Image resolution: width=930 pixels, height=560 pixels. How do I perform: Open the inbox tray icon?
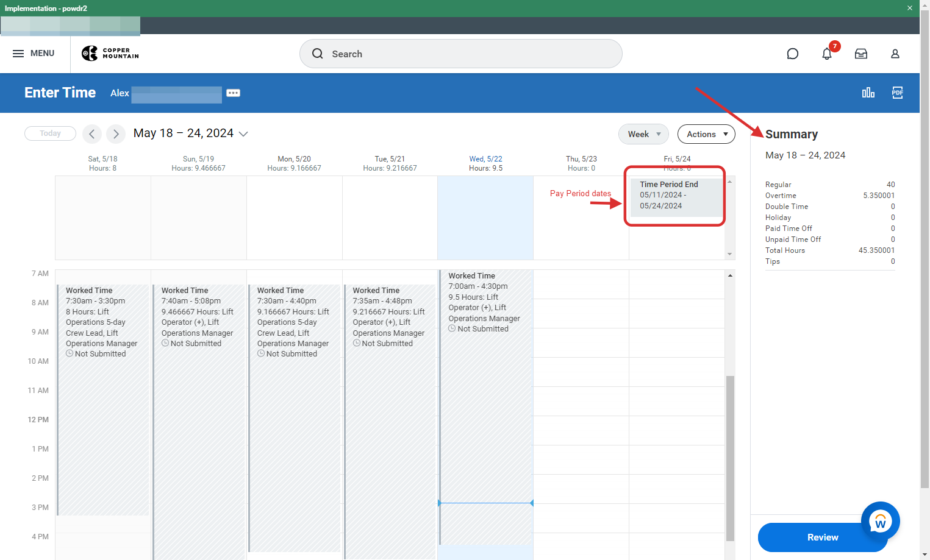(861, 54)
